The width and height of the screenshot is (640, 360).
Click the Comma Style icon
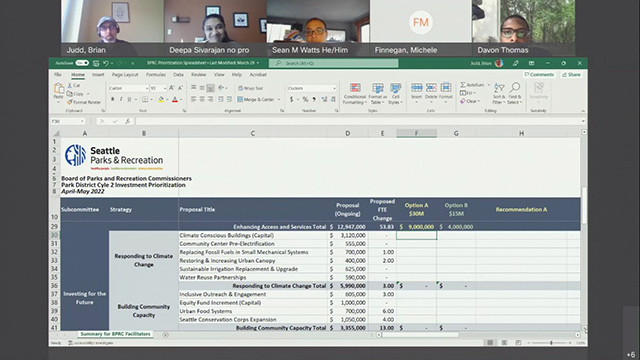314,100
